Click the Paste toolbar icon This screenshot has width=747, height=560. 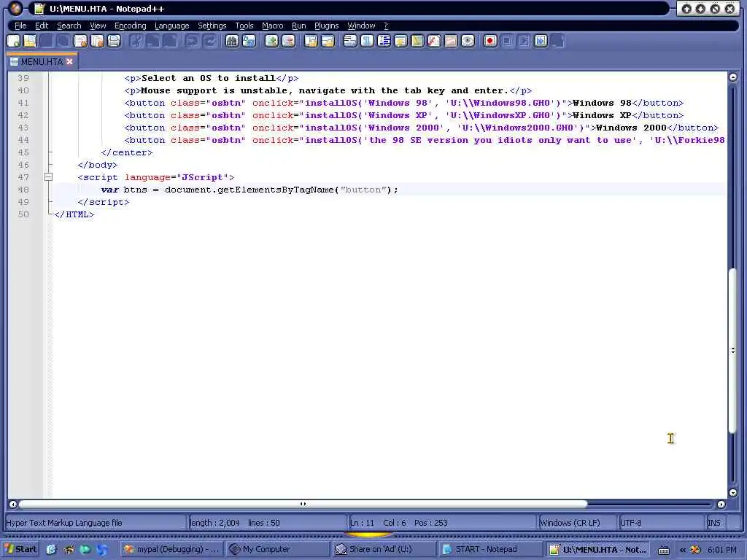[169, 41]
